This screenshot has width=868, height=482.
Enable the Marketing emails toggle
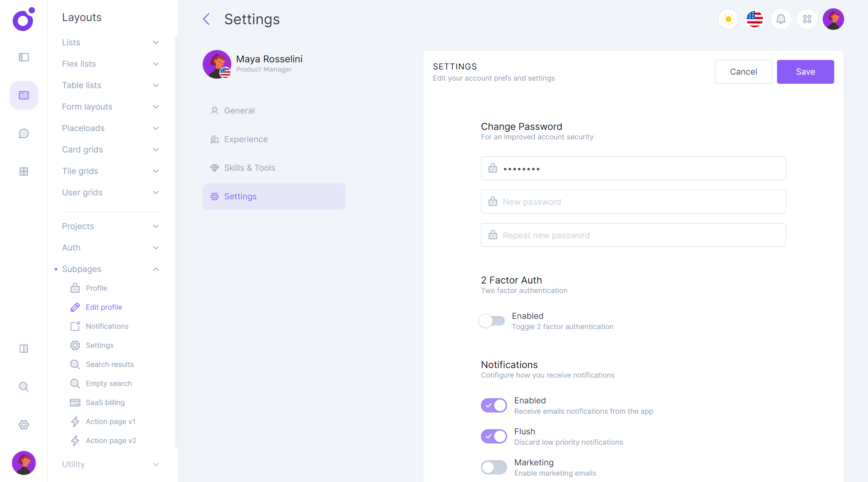pyautogui.click(x=494, y=467)
